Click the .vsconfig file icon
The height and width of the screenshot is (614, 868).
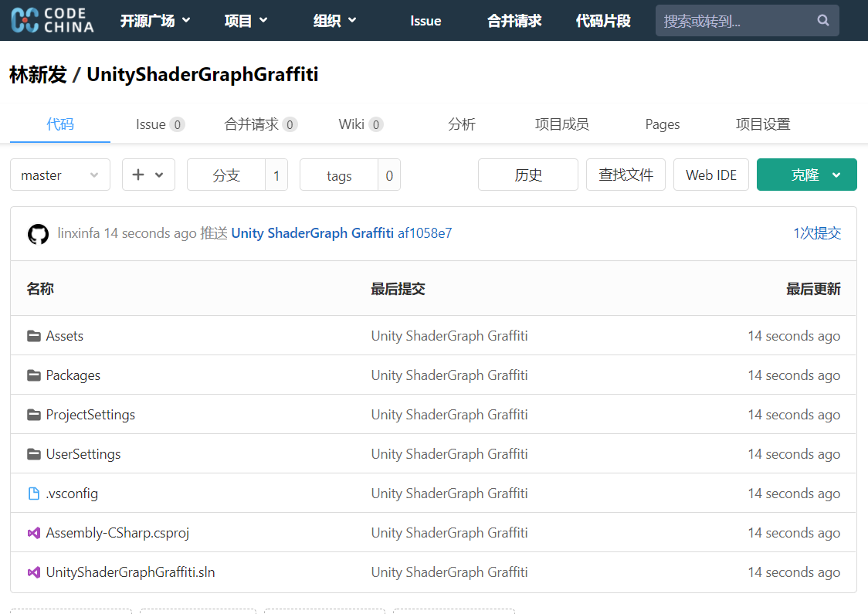coord(34,493)
